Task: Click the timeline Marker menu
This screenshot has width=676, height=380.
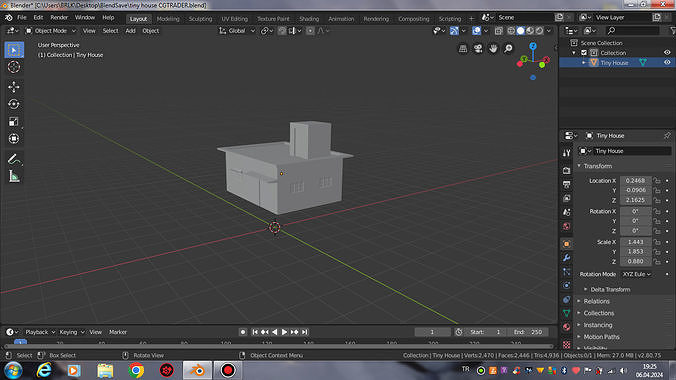Action: (x=118, y=332)
